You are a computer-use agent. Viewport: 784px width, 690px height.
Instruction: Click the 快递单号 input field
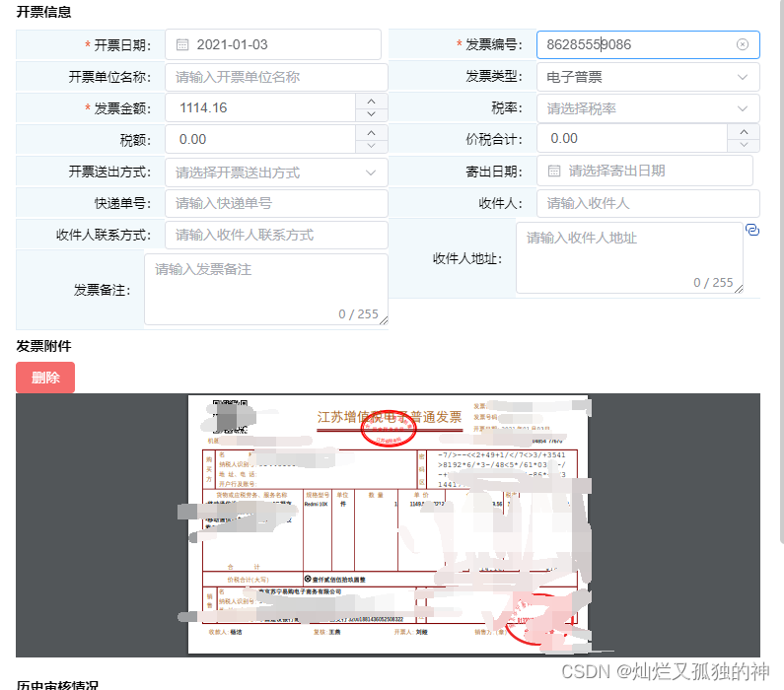[276, 203]
